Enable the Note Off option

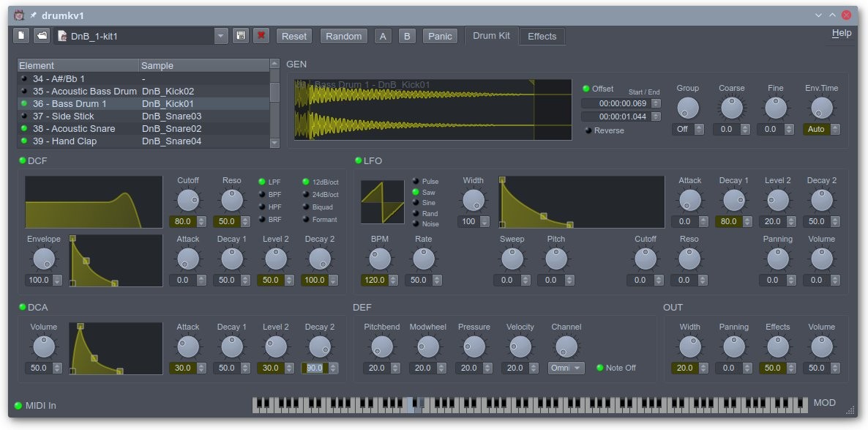pos(600,368)
